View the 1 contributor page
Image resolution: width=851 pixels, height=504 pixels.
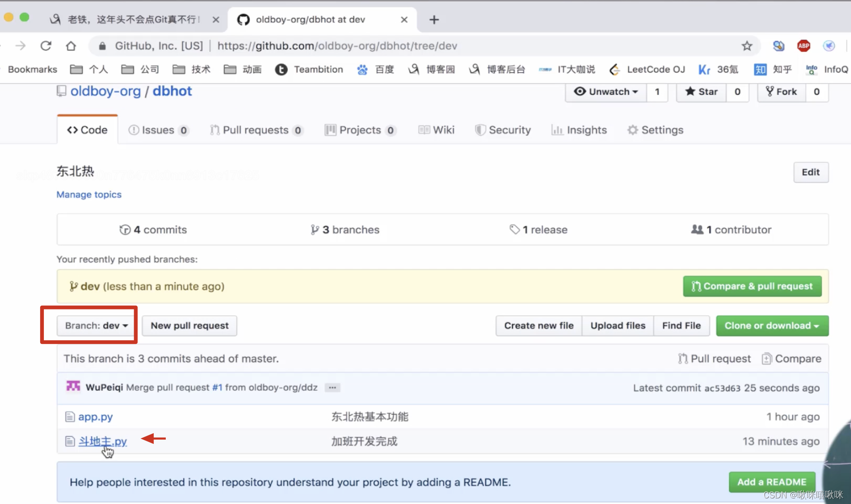731,230
